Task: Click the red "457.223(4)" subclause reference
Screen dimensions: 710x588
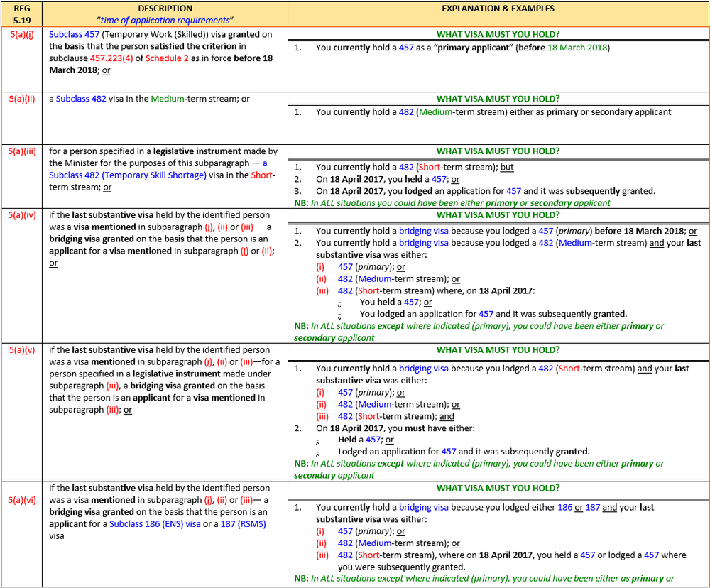Action: coord(111,58)
